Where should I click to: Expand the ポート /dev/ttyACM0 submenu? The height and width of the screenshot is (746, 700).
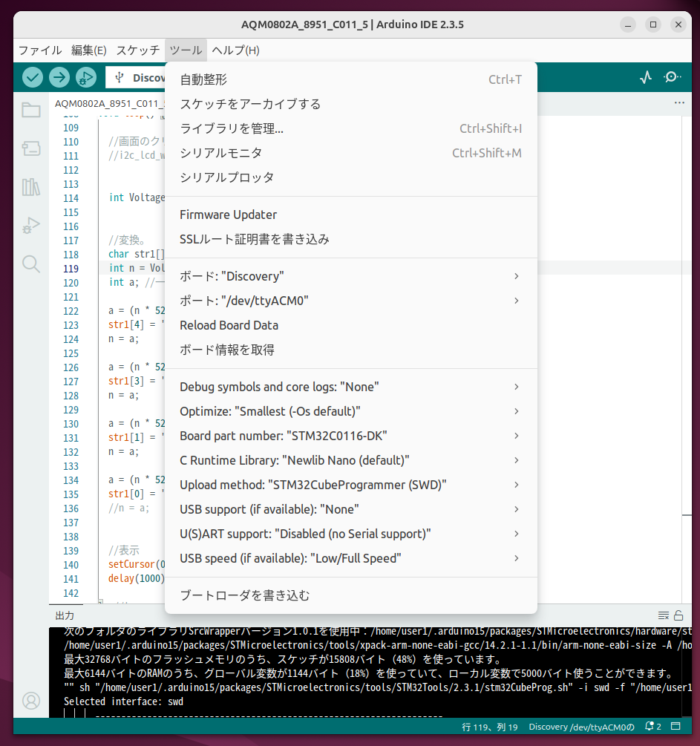click(x=349, y=301)
